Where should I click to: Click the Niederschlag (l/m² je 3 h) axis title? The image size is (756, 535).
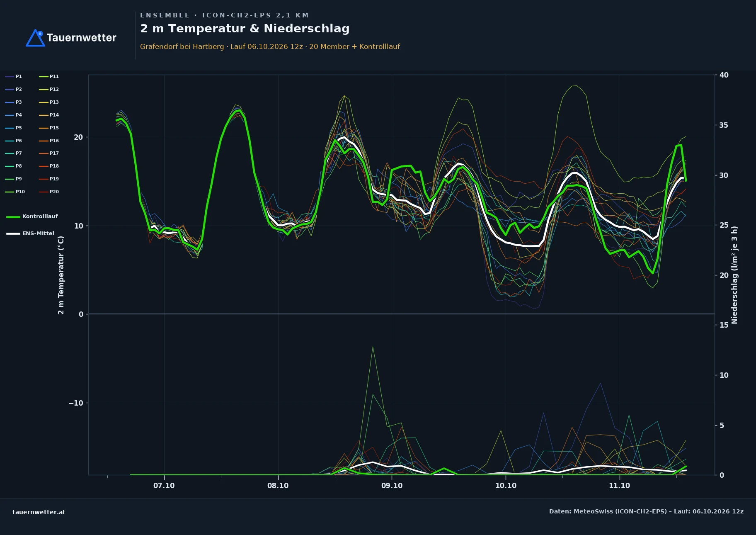[734, 275]
